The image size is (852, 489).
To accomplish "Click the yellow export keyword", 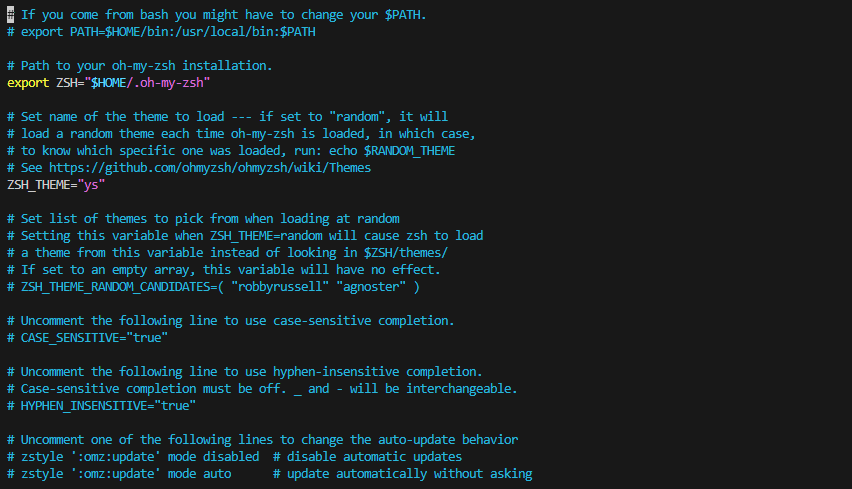I will point(28,83).
